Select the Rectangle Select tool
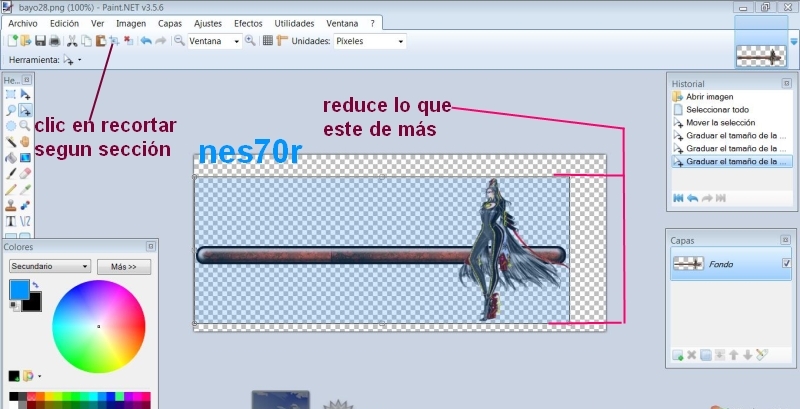The height and width of the screenshot is (409, 800). (10, 94)
